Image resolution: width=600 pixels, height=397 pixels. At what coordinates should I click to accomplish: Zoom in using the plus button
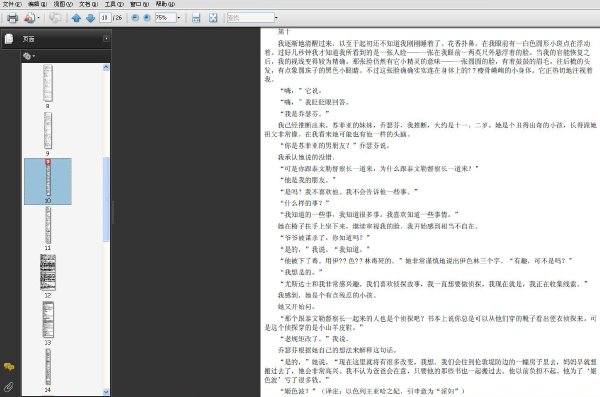pos(147,18)
